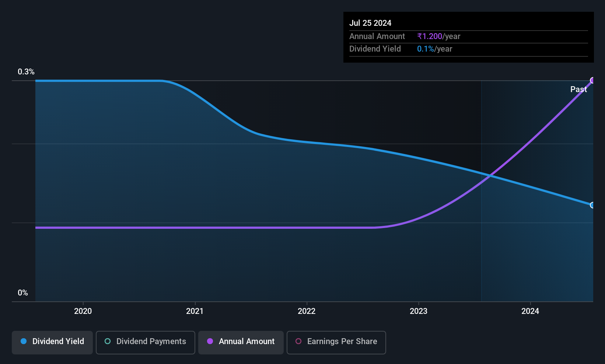Viewport: 605px width, 364px height.
Task: Toggle the Annual Amount legend button
Action: 241,342
